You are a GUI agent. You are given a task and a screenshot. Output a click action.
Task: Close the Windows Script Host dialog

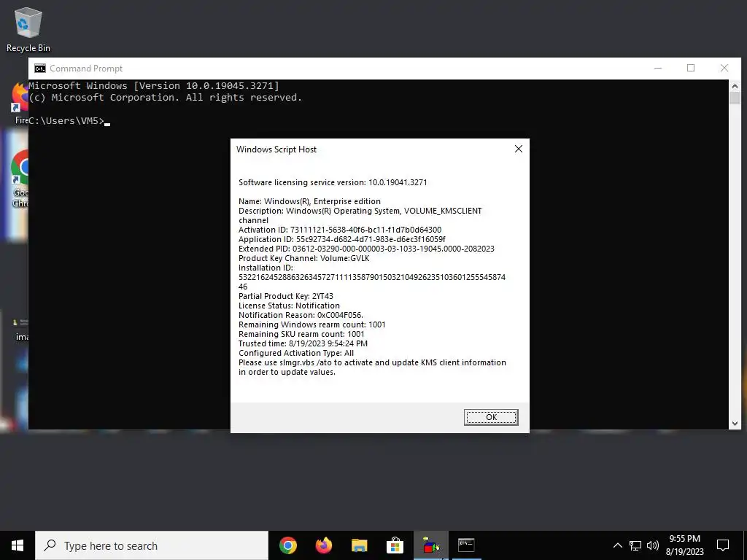point(519,149)
